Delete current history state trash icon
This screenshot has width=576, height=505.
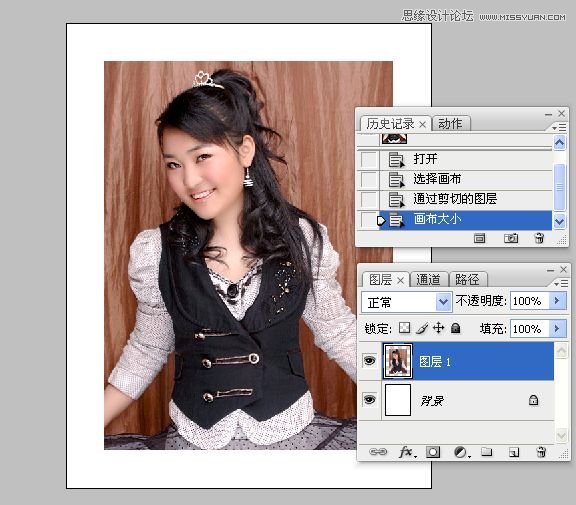(539, 238)
